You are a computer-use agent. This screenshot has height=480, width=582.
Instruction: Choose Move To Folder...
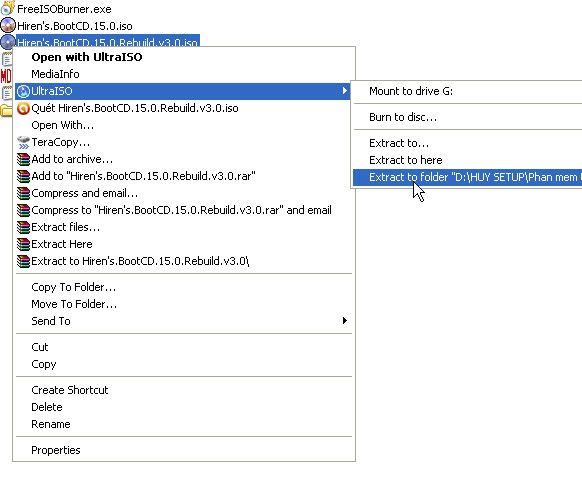click(x=183, y=304)
